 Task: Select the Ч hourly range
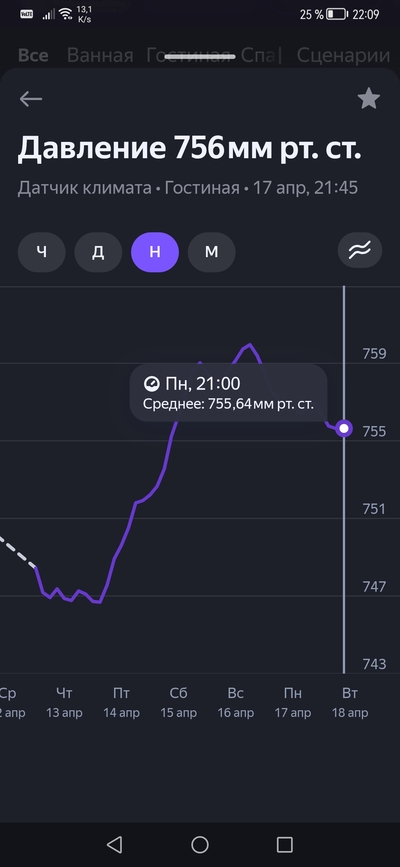click(41, 252)
